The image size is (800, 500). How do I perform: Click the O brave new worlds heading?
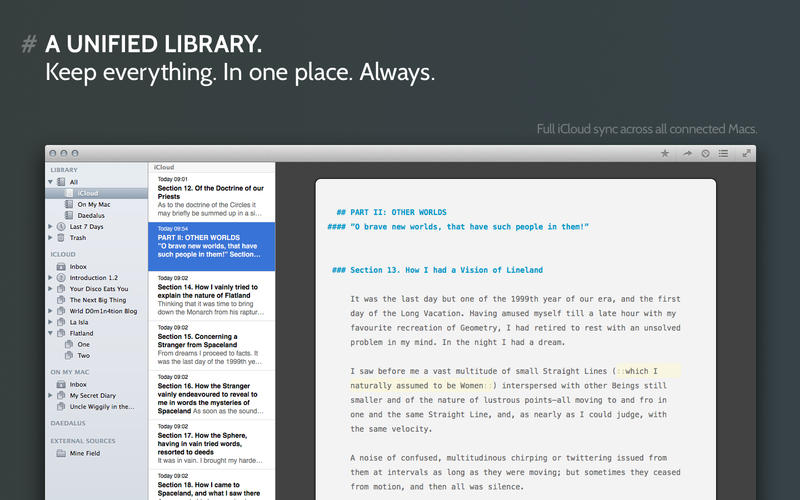click(458, 227)
